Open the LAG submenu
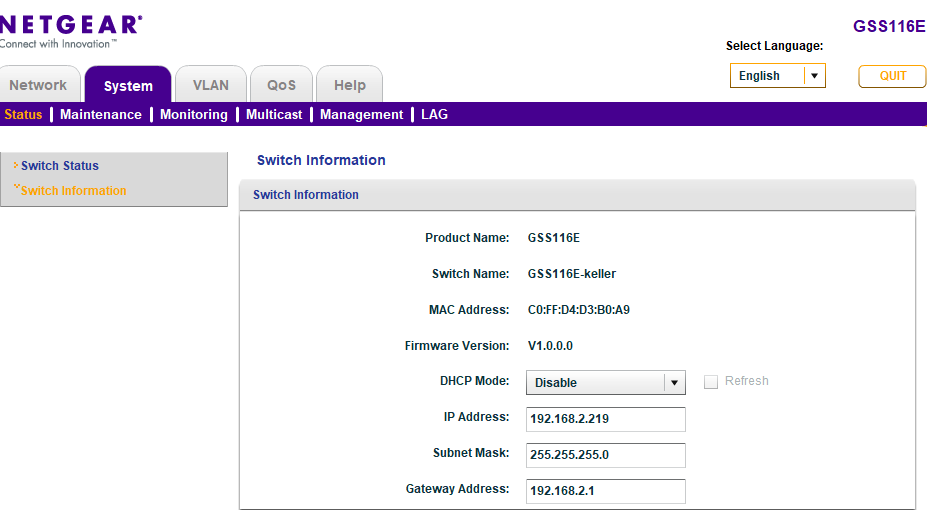The image size is (927, 510). click(x=434, y=115)
